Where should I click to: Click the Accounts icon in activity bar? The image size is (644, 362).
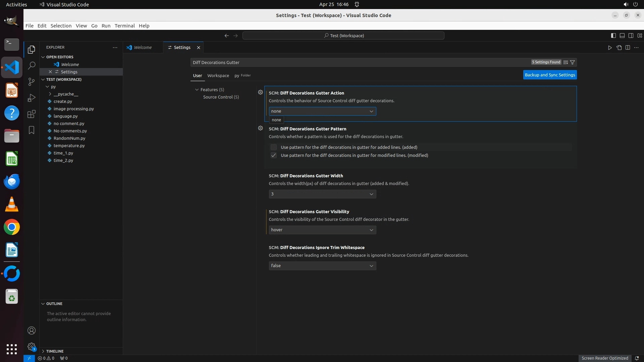pyautogui.click(x=32, y=330)
